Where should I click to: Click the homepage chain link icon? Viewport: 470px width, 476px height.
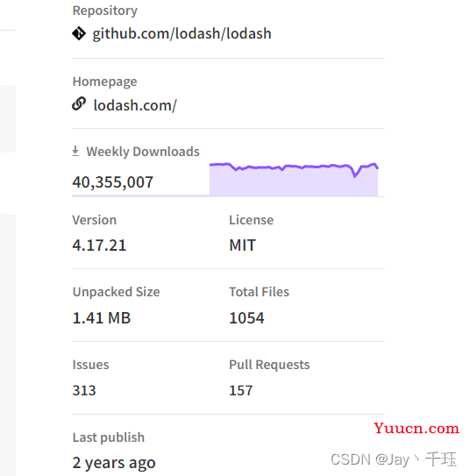(79, 104)
